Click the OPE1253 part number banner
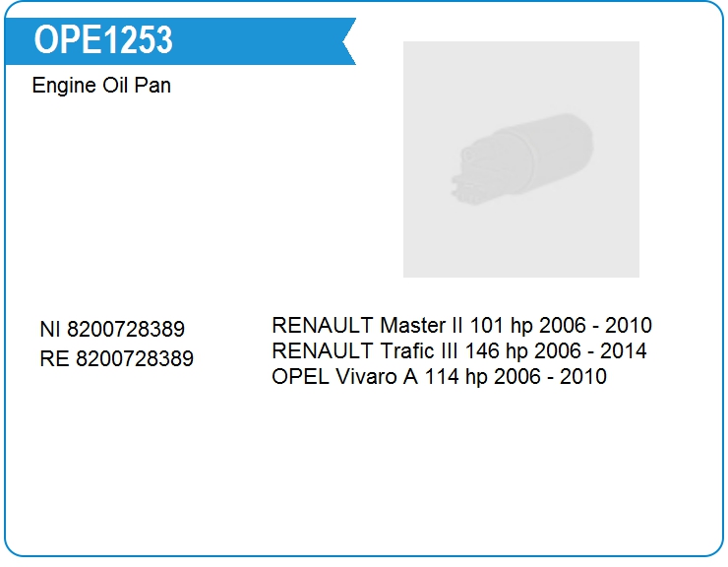 (x=103, y=40)
